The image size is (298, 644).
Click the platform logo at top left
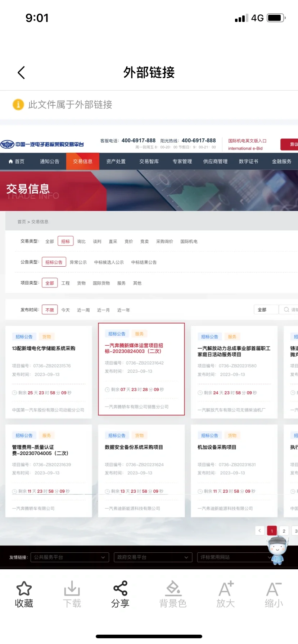(42, 144)
